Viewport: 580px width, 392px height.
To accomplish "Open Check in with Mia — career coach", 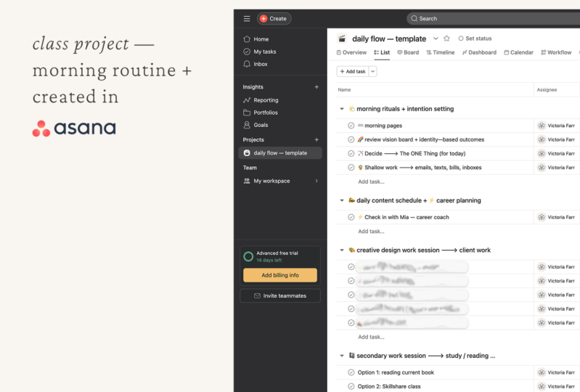I will pyautogui.click(x=407, y=217).
